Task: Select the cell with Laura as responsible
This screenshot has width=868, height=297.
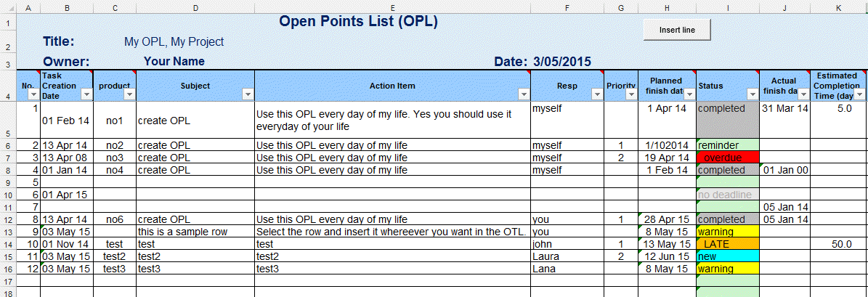Action: click(567, 256)
